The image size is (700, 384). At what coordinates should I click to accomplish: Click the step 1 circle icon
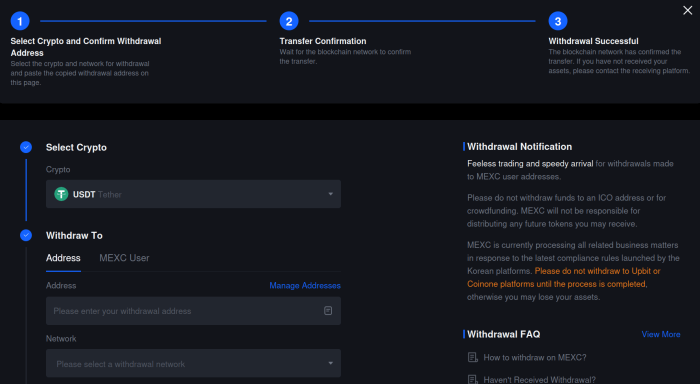click(20, 21)
